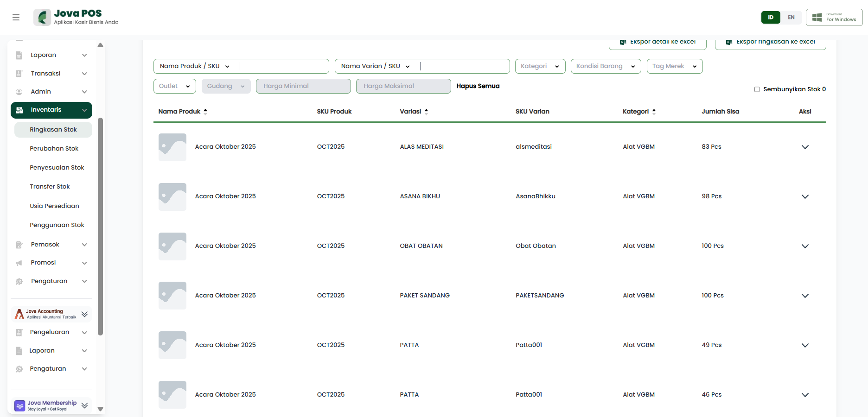Open Penyesuaian Stok menu item
The height and width of the screenshot is (417, 868).
point(57,168)
